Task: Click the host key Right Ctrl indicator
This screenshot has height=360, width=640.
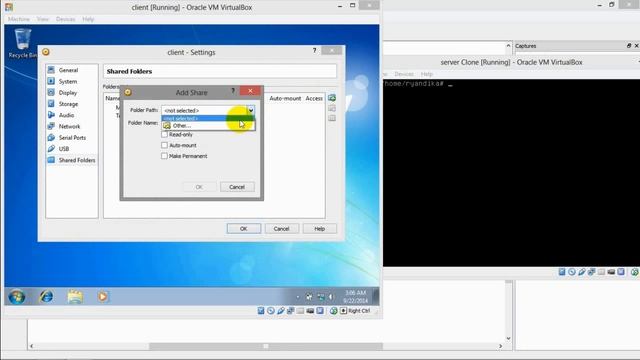Action: (355, 311)
